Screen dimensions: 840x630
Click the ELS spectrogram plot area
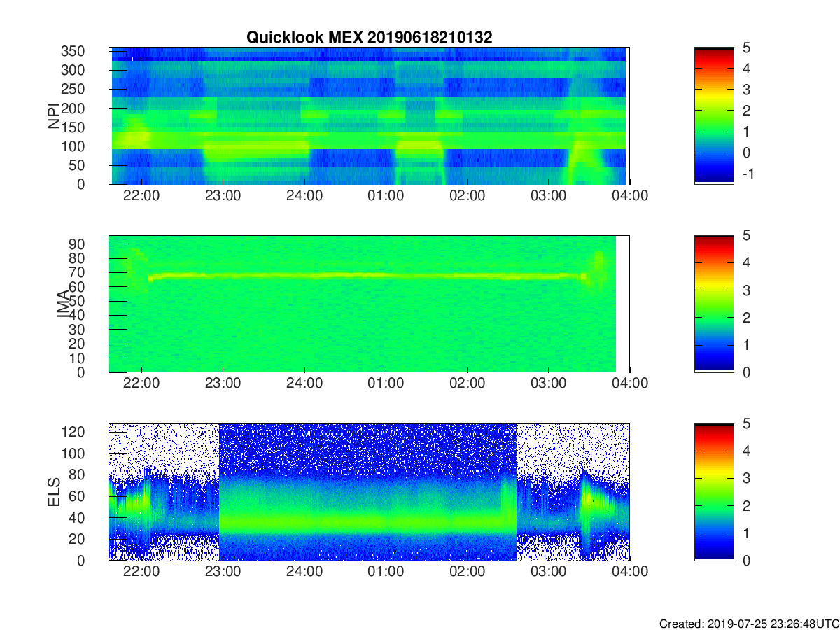(370, 492)
